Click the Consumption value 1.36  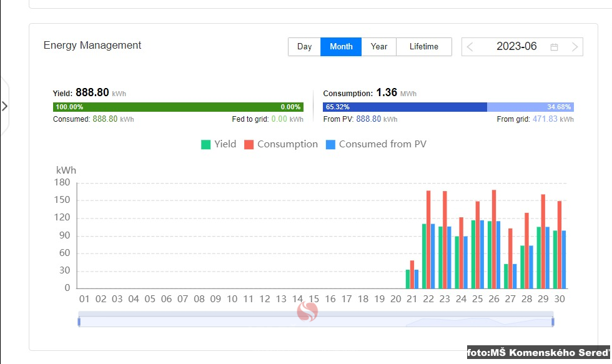click(x=387, y=92)
